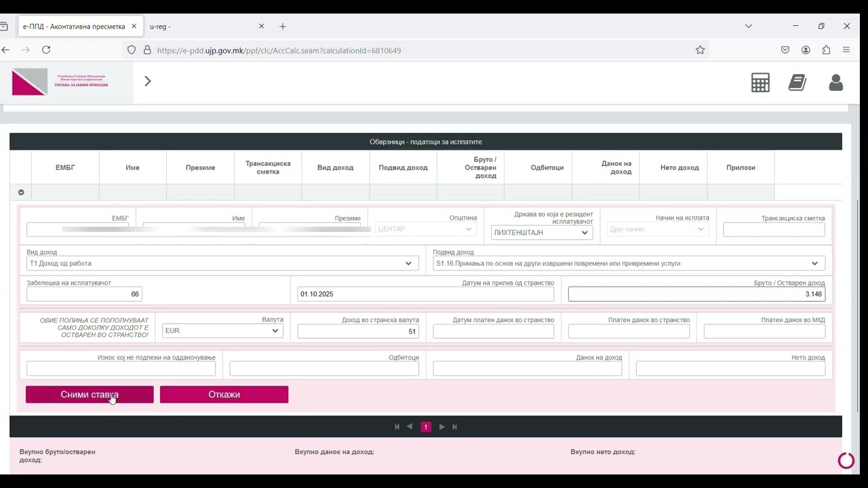Close the е-ППД Аконтативна пресметка tab

pyautogui.click(x=134, y=26)
